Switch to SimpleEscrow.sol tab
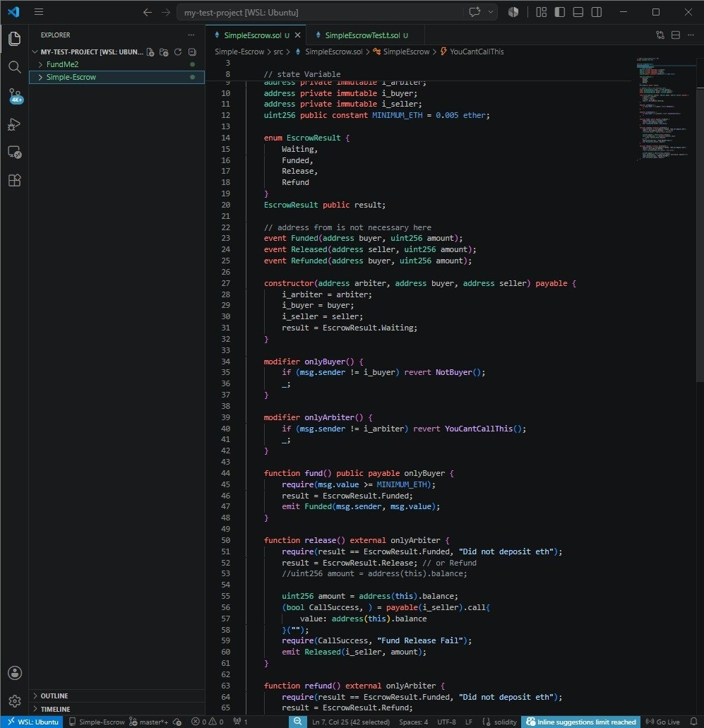This screenshot has width=704, height=728. (x=252, y=35)
